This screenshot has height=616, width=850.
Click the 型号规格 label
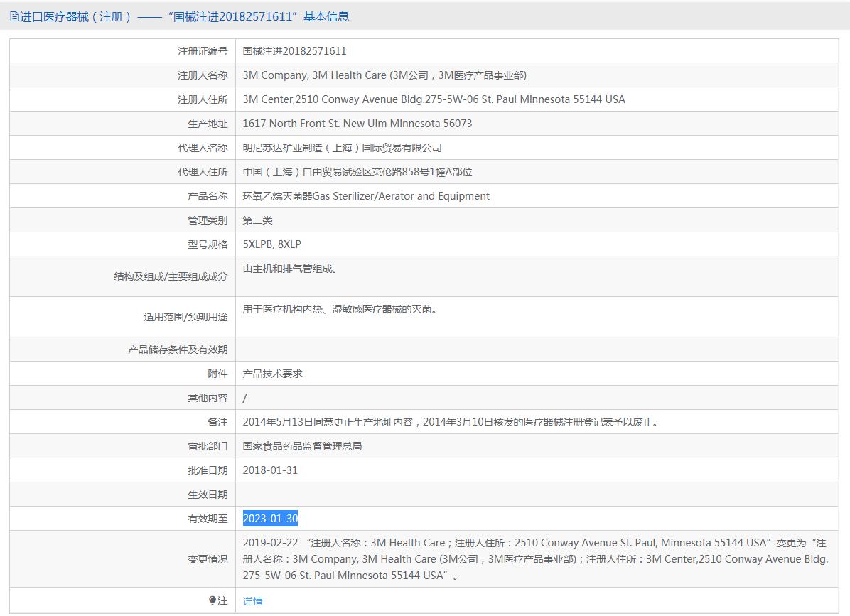pos(208,244)
